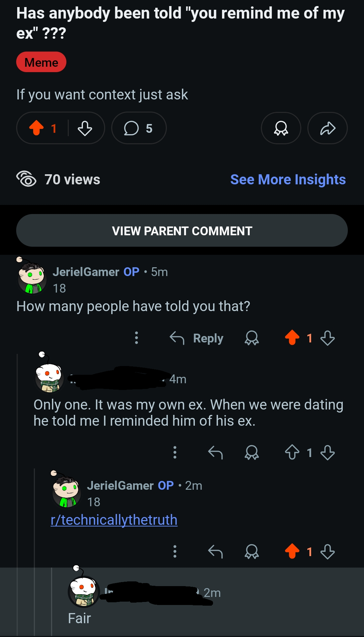Viewport: 364px width, 637px height.
Task: Downvote the "How many people" comment
Action: (x=328, y=338)
